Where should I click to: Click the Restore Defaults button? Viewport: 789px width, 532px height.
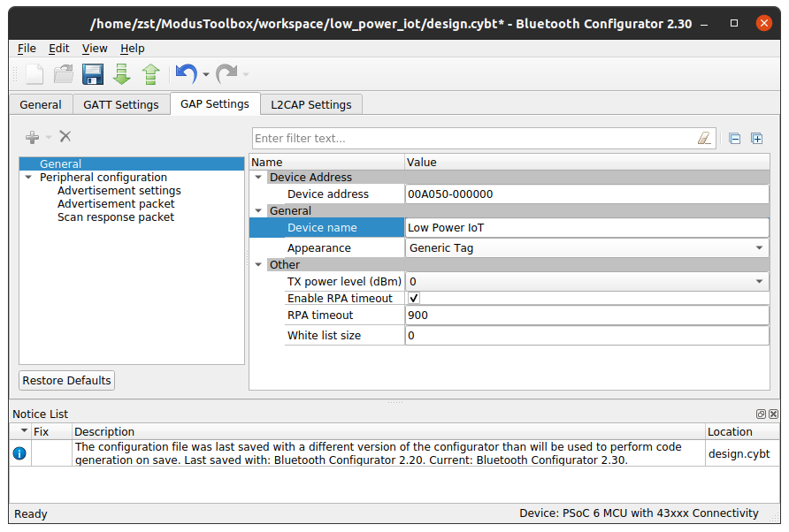pyautogui.click(x=67, y=381)
